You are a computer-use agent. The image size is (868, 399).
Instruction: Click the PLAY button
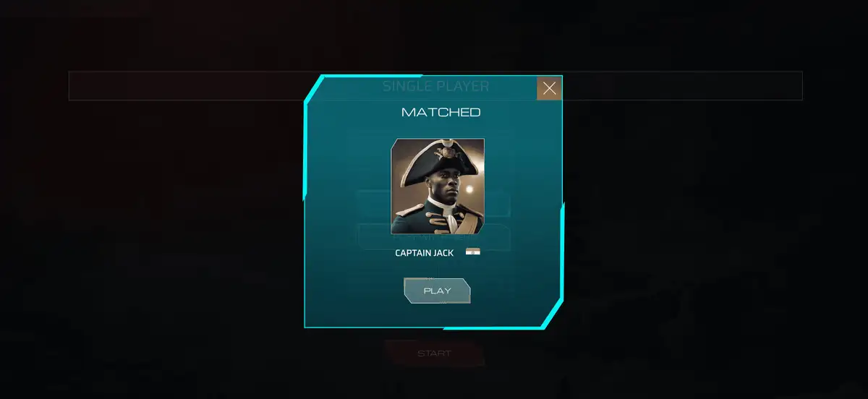click(437, 291)
